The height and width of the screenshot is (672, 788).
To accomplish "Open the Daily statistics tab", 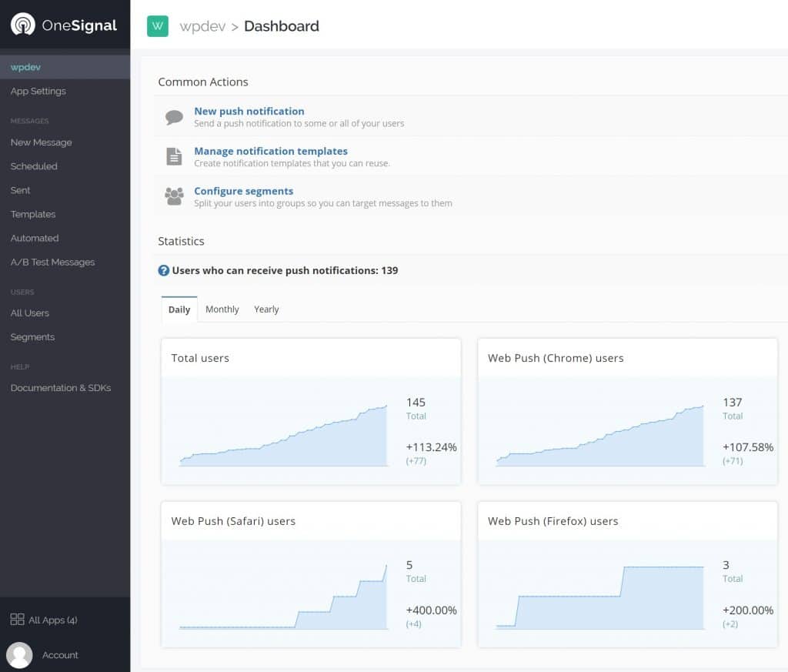I will [179, 309].
